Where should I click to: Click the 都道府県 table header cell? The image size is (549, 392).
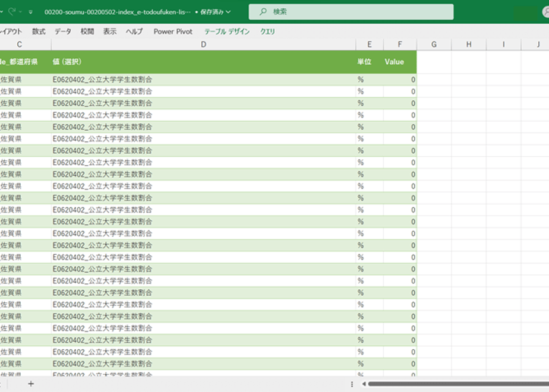pos(25,62)
